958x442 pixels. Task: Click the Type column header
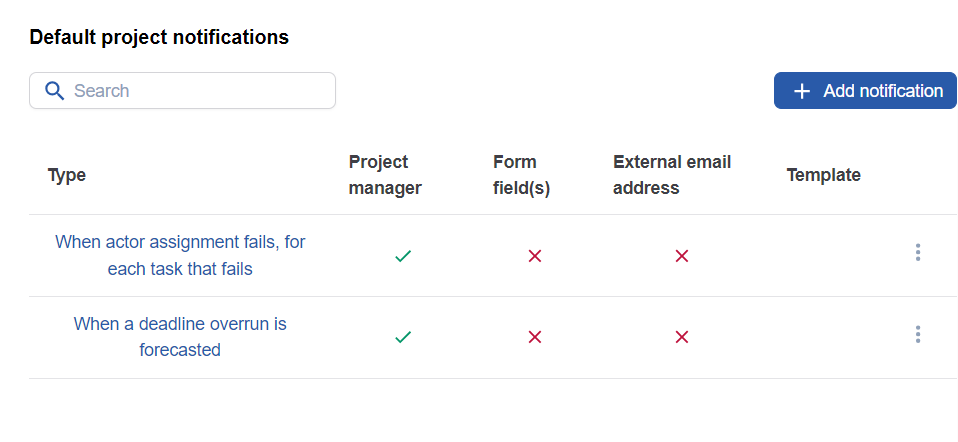tap(67, 175)
